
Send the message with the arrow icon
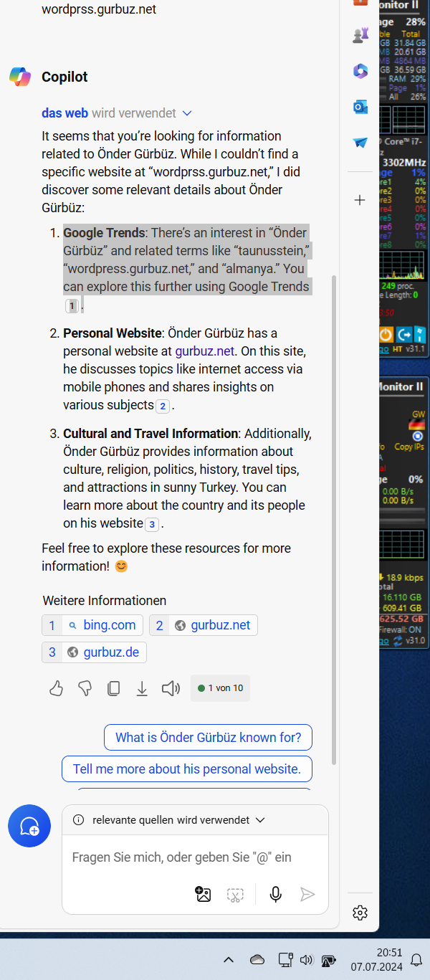pyautogui.click(x=307, y=894)
